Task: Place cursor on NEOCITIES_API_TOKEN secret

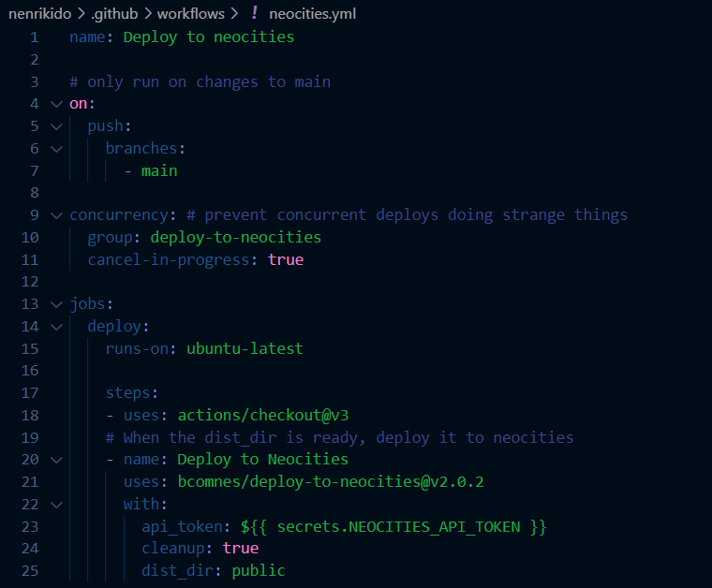Action: tap(434, 527)
